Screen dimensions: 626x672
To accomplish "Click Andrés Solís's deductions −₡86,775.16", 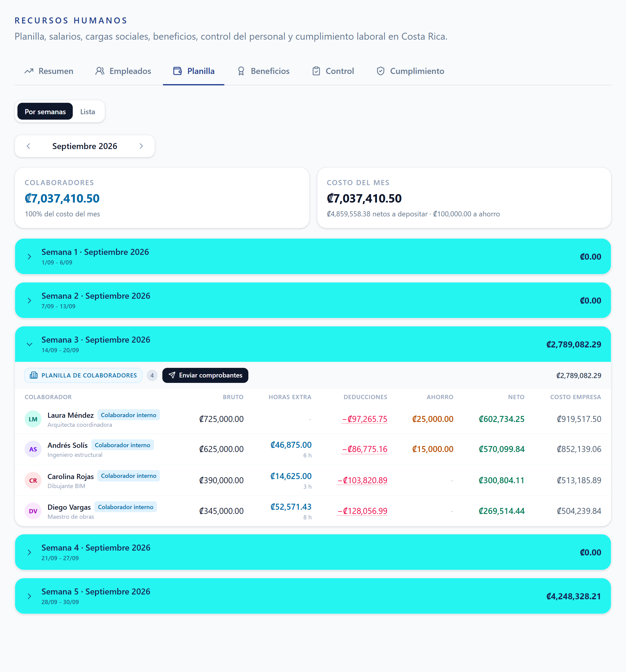I will coord(365,449).
